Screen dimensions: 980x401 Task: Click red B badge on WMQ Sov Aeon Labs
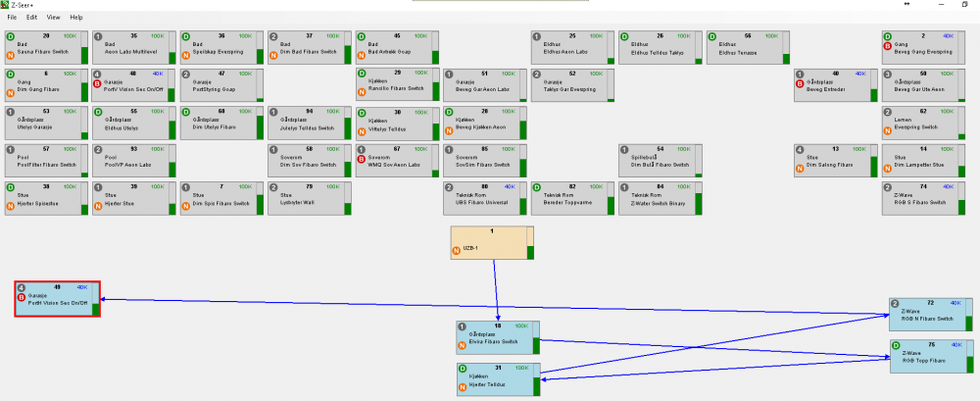pos(362,159)
